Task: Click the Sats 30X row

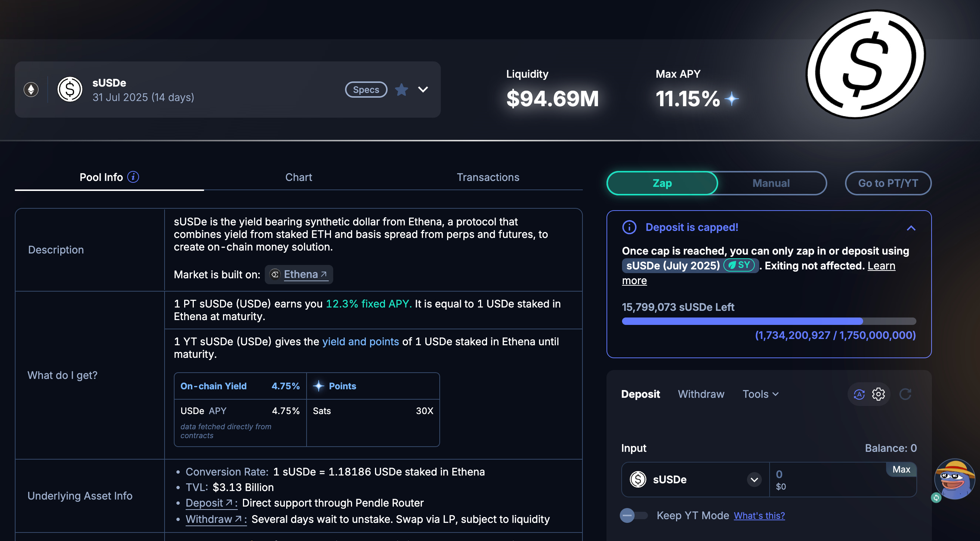Action: [373, 411]
